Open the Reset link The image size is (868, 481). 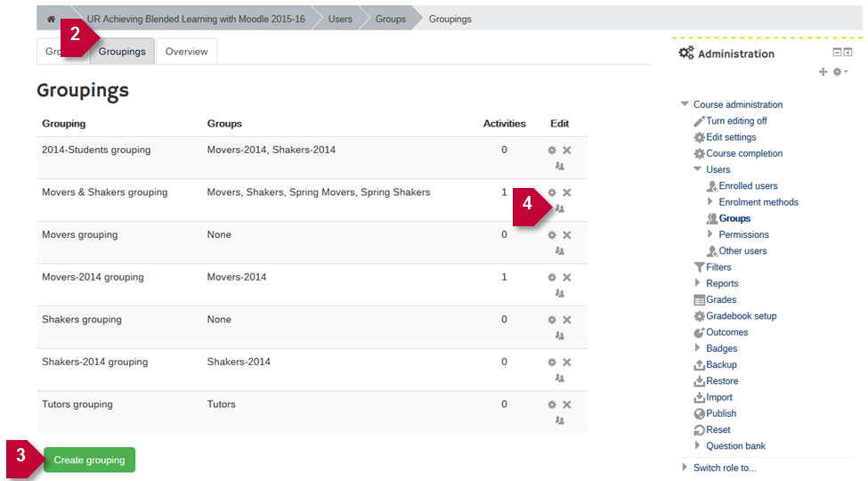tap(718, 429)
